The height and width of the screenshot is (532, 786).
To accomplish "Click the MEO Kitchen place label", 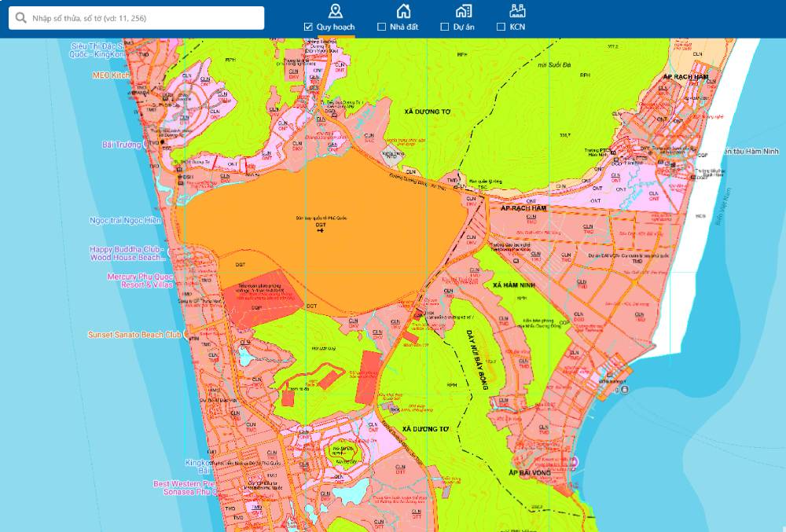I will 111,75.
